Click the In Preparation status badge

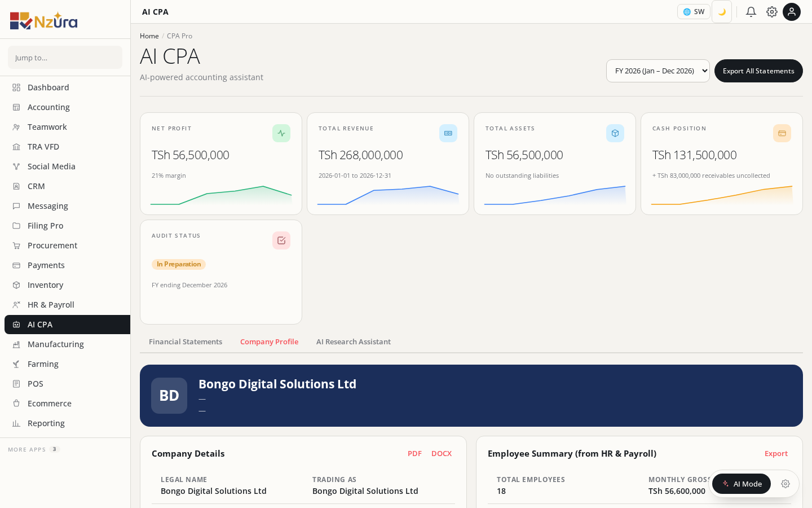(179, 264)
